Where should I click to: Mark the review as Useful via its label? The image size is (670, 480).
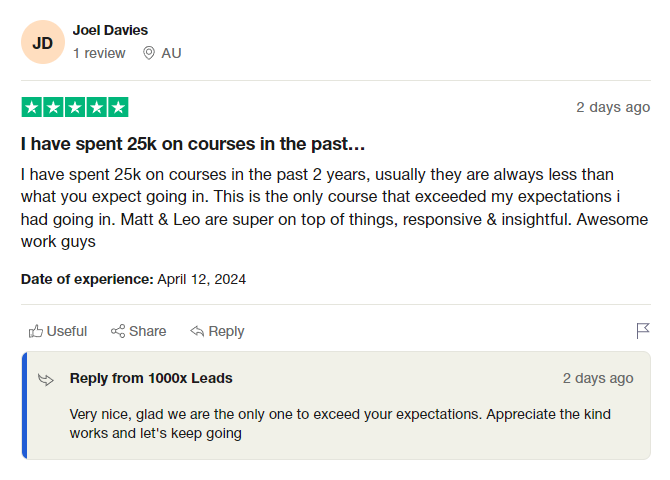tap(67, 331)
